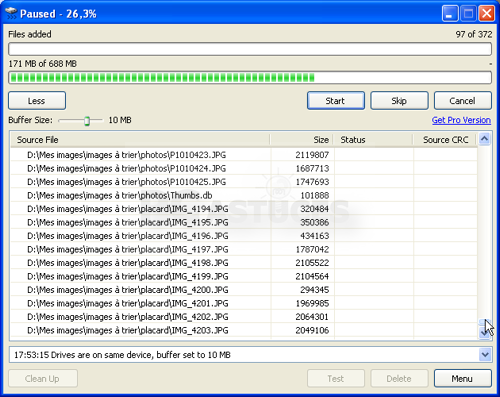Open the Menu button
The image size is (500, 397).
click(462, 379)
